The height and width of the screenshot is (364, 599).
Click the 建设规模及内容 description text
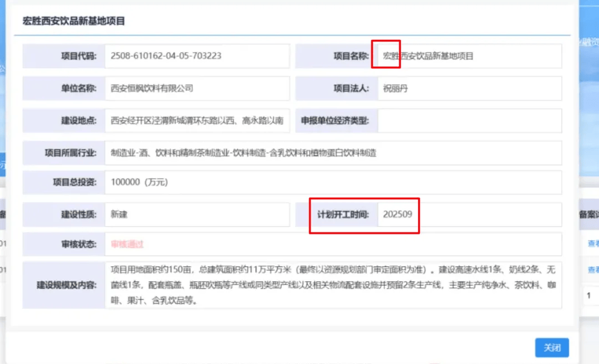click(333, 285)
